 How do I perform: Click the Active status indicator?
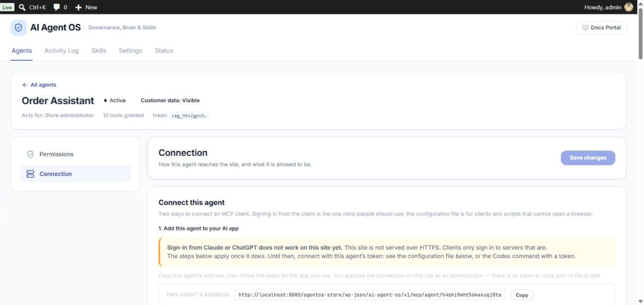pos(115,100)
